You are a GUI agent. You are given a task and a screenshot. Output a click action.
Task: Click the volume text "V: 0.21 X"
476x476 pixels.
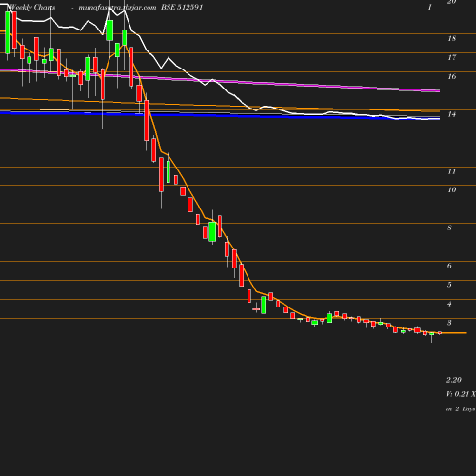pyautogui.click(x=461, y=394)
